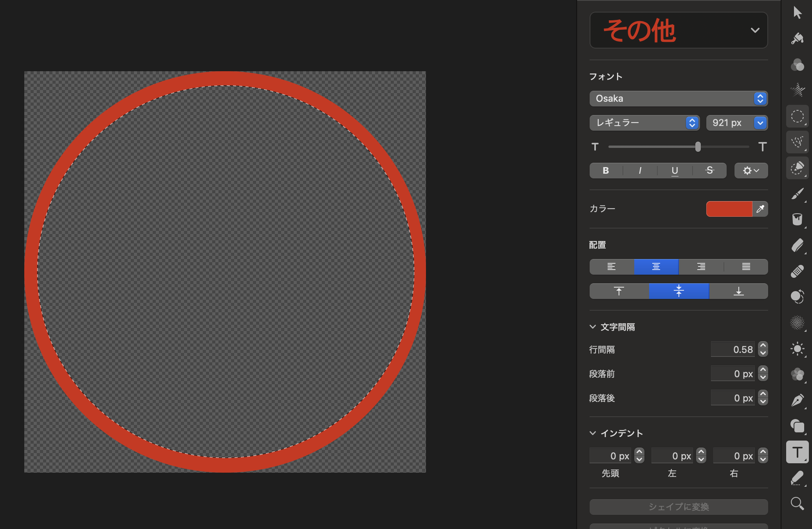Align text vertically to middle
Viewport: 812px width, 529px height.
click(679, 291)
